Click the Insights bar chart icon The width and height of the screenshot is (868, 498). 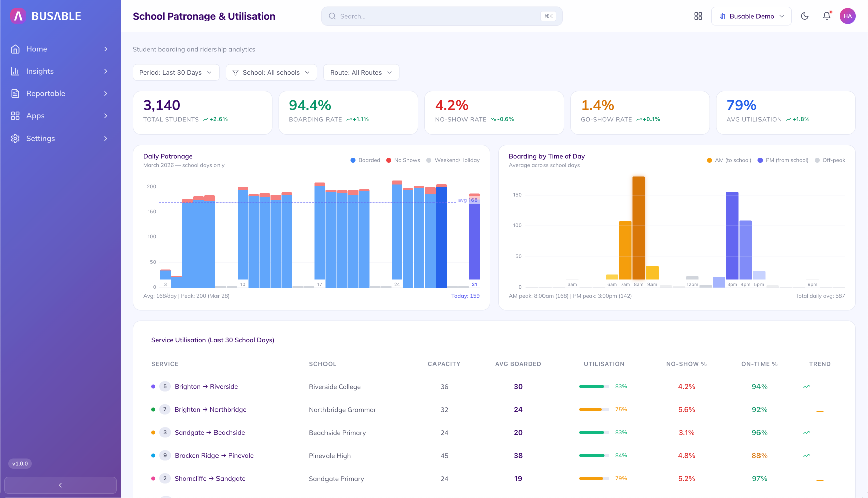coord(15,71)
